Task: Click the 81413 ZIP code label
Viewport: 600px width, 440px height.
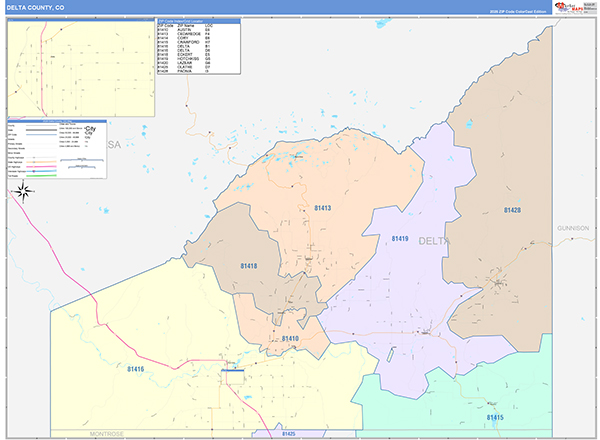Action: (x=323, y=208)
